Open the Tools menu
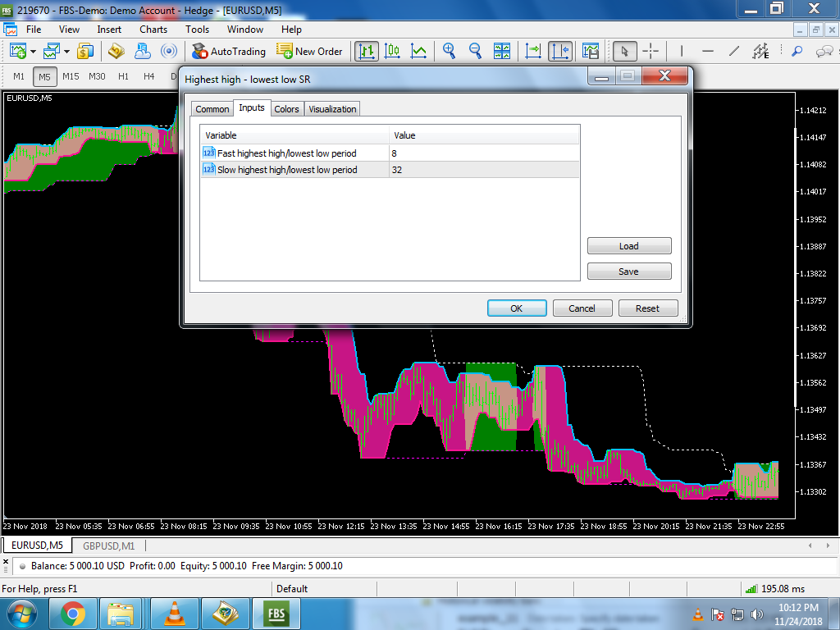Image resolution: width=840 pixels, height=630 pixels. tap(197, 30)
